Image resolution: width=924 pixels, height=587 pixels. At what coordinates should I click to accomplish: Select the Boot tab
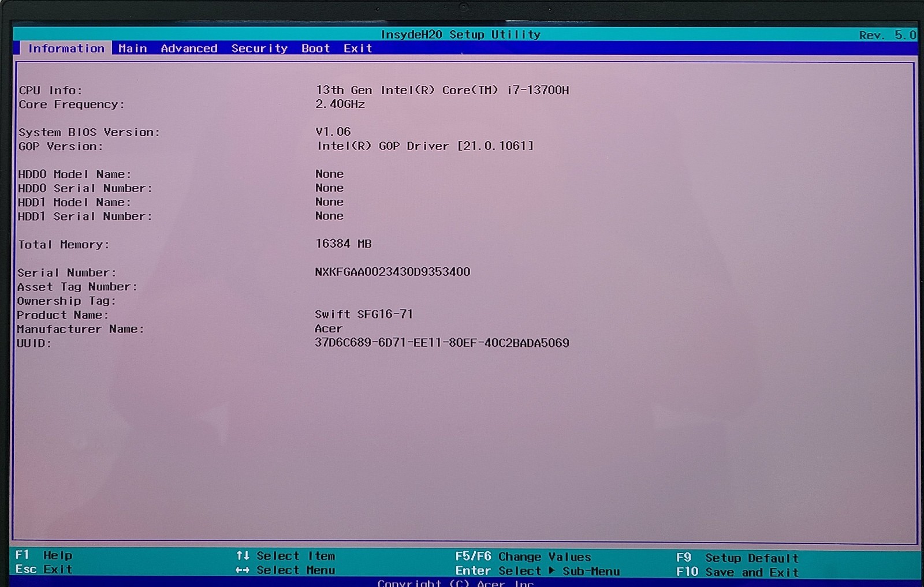pyautogui.click(x=315, y=48)
